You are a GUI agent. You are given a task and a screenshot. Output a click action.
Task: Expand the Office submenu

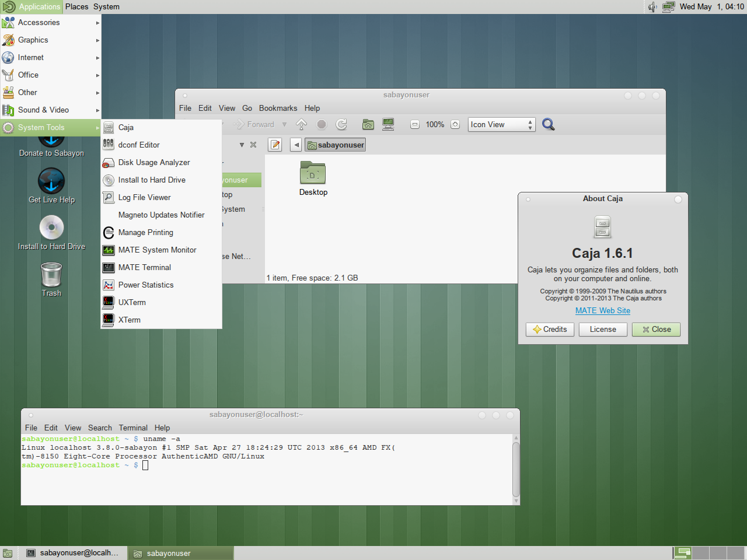(x=51, y=75)
